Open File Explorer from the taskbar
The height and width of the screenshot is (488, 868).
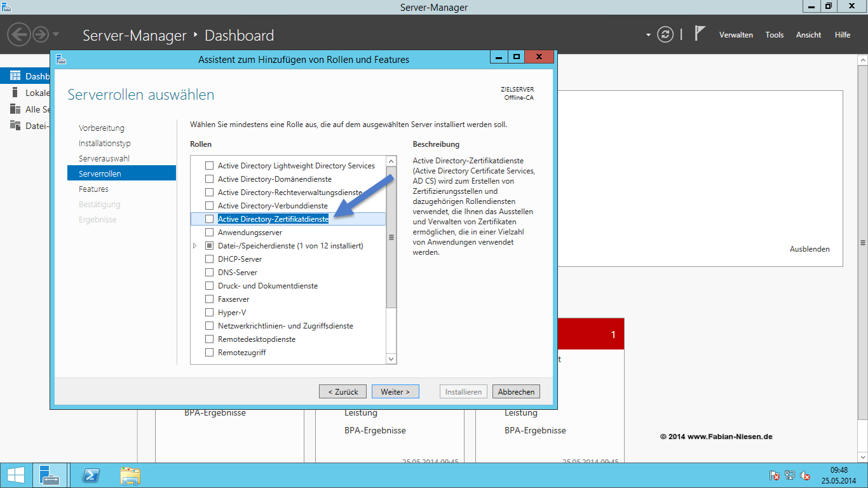coord(130,475)
